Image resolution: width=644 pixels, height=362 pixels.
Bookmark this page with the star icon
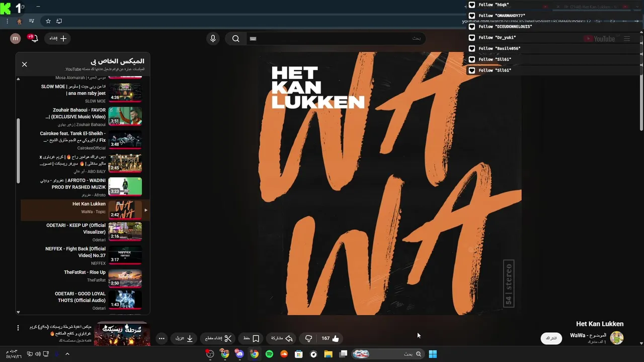click(48, 21)
